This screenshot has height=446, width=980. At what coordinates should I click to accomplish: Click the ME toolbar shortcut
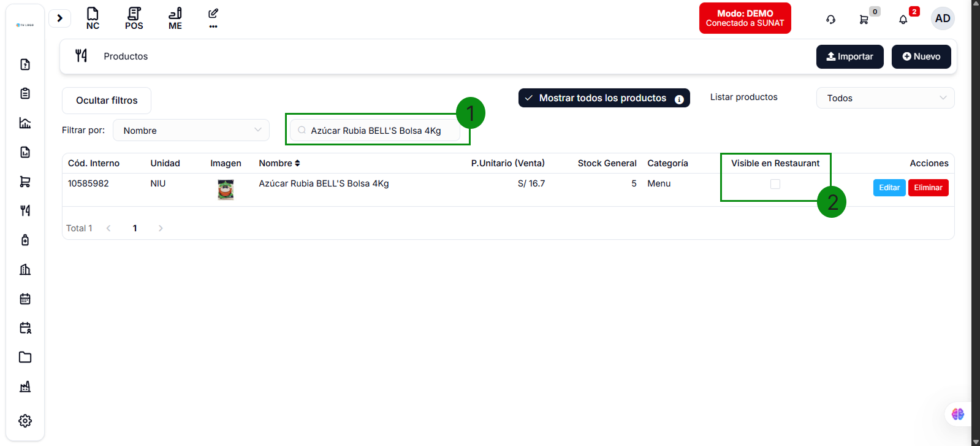tap(175, 18)
